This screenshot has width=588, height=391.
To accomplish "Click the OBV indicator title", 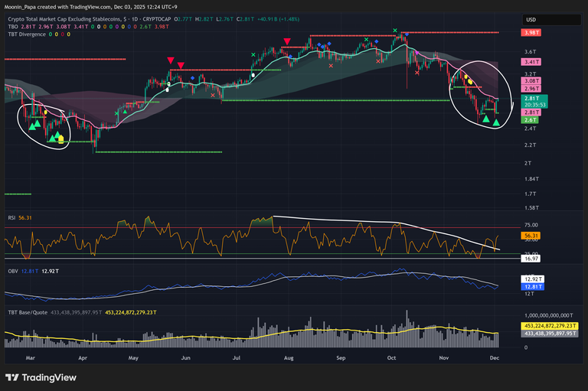I will [x=11, y=271].
